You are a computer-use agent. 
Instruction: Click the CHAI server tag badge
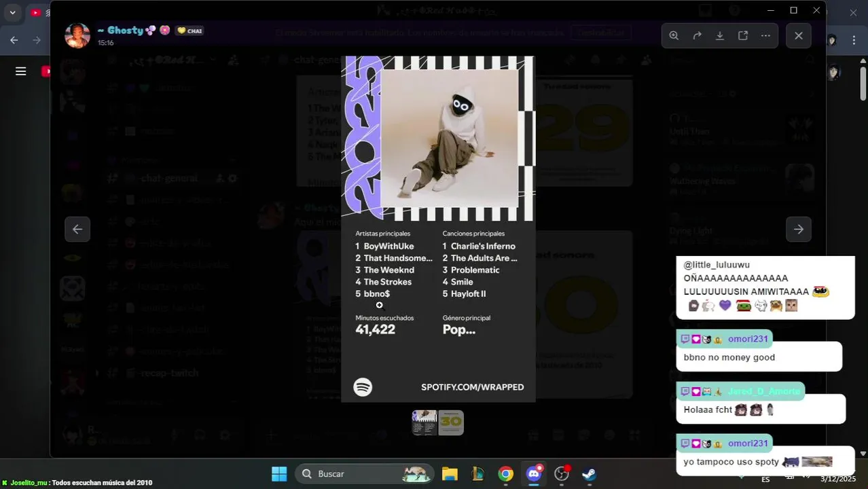coord(189,31)
